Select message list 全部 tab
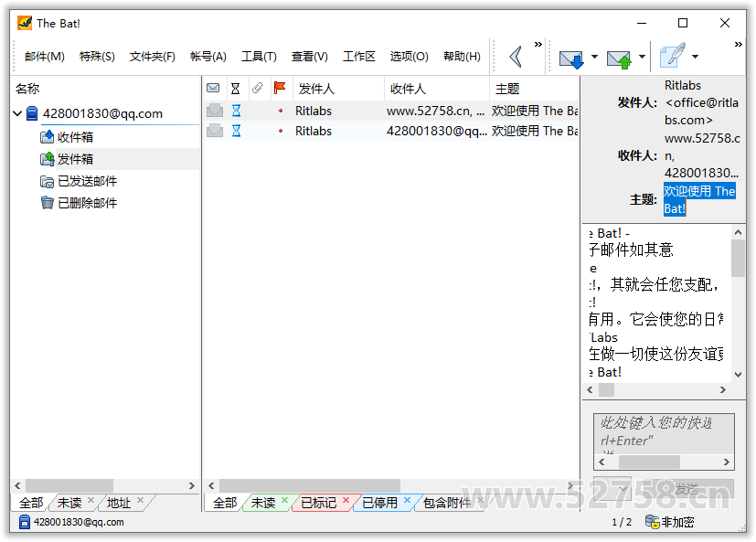The height and width of the screenshot is (542, 756). (225, 503)
